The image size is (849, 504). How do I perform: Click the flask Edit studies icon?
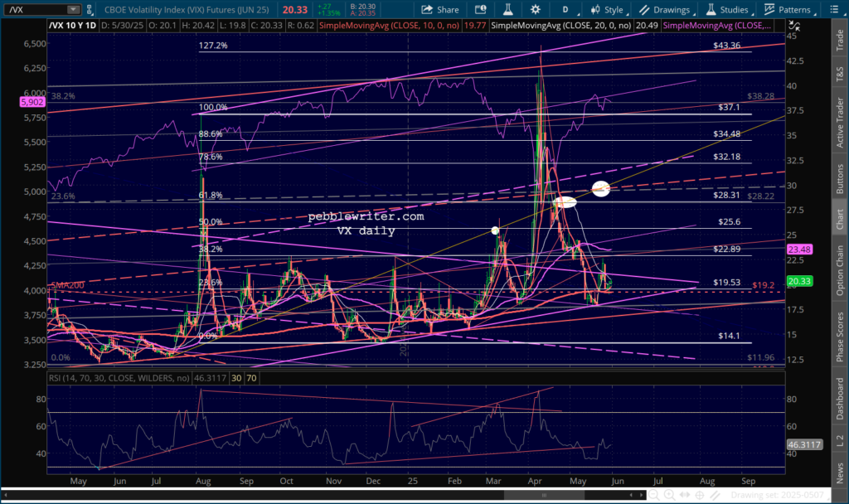508,9
